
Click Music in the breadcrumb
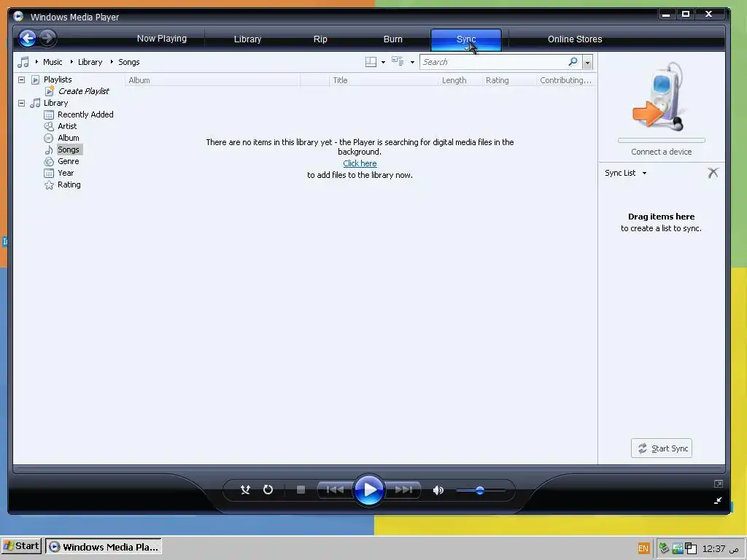(53, 62)
